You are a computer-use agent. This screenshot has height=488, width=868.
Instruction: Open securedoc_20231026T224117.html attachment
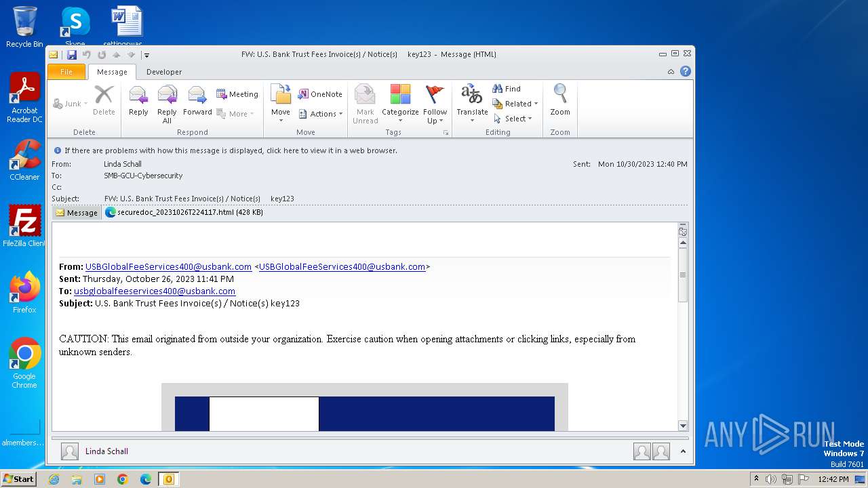(x=184, y=212)
